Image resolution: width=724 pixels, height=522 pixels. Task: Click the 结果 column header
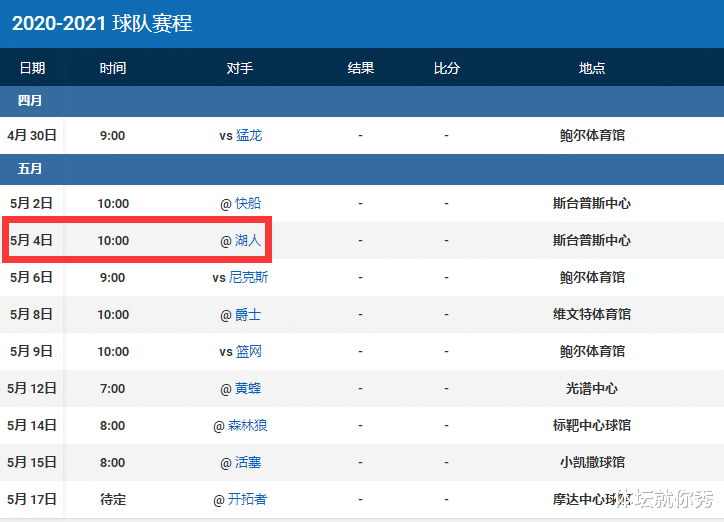[361, 68]
